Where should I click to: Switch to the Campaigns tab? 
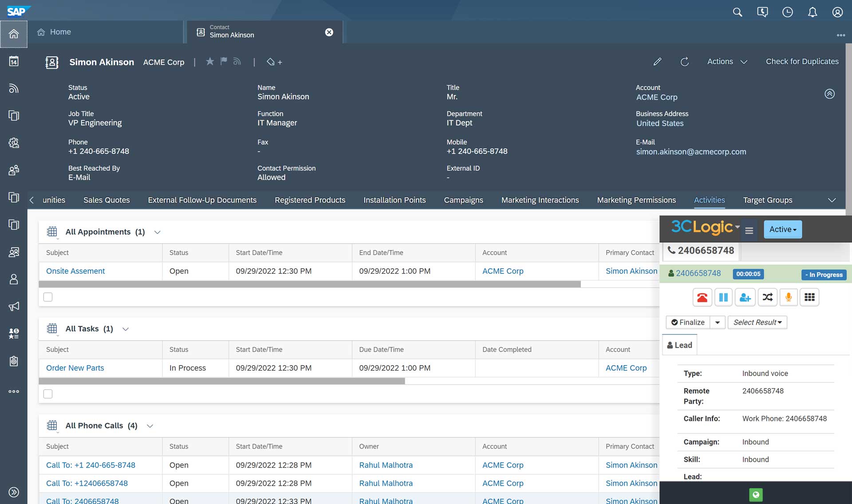463,200
